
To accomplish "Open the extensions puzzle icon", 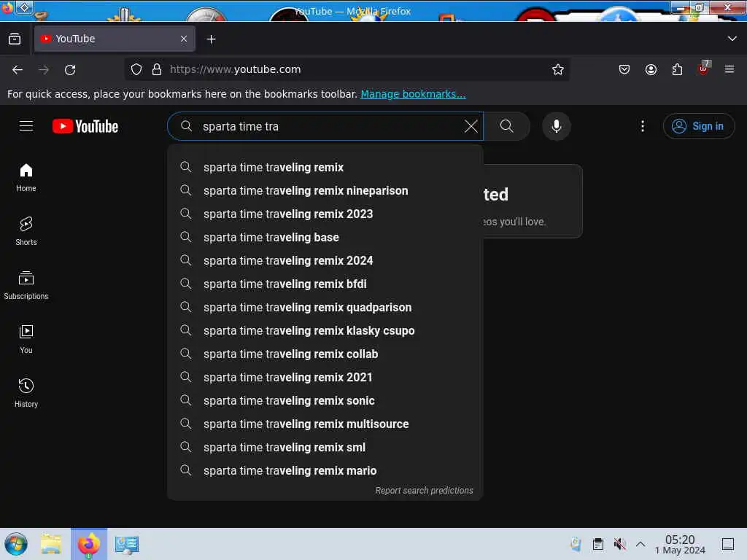I will (x=677, y=69).
